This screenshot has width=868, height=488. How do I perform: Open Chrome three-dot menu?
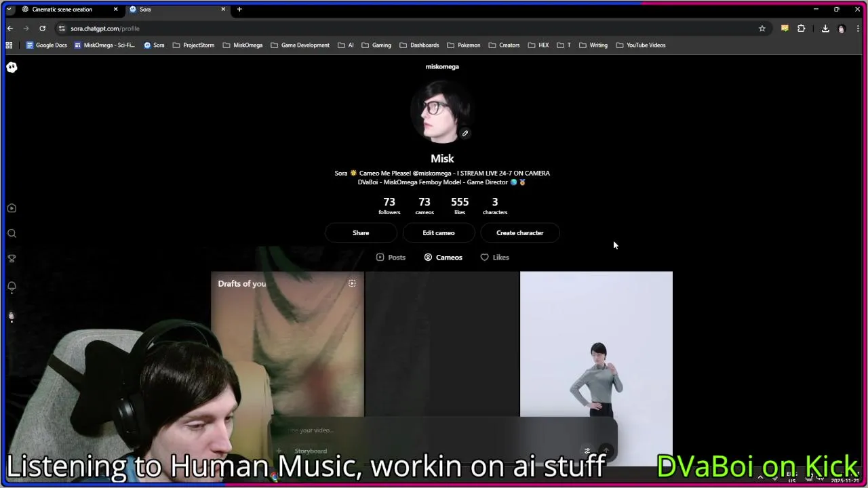[x=858, y=28]
